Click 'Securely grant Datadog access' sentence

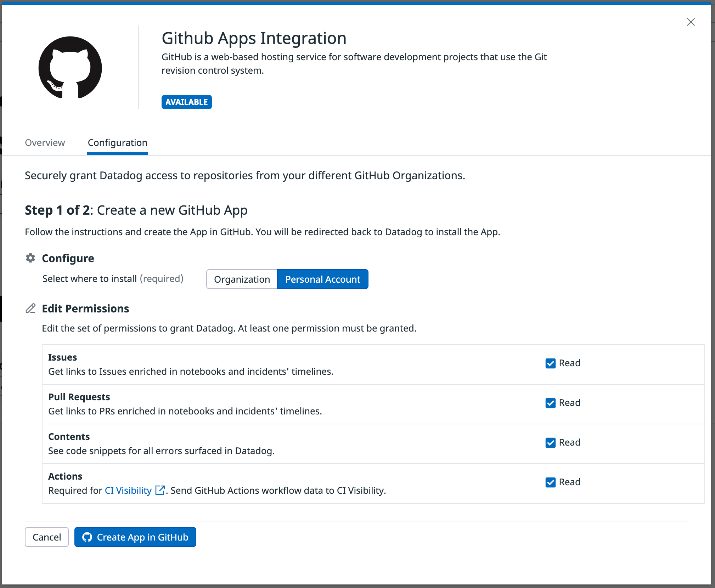pos(245,175)
